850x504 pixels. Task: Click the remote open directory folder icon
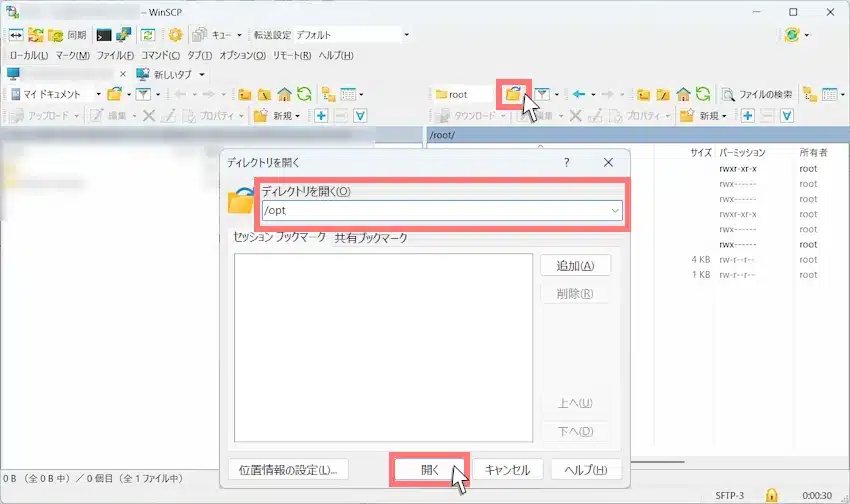[x=513, y=94]
